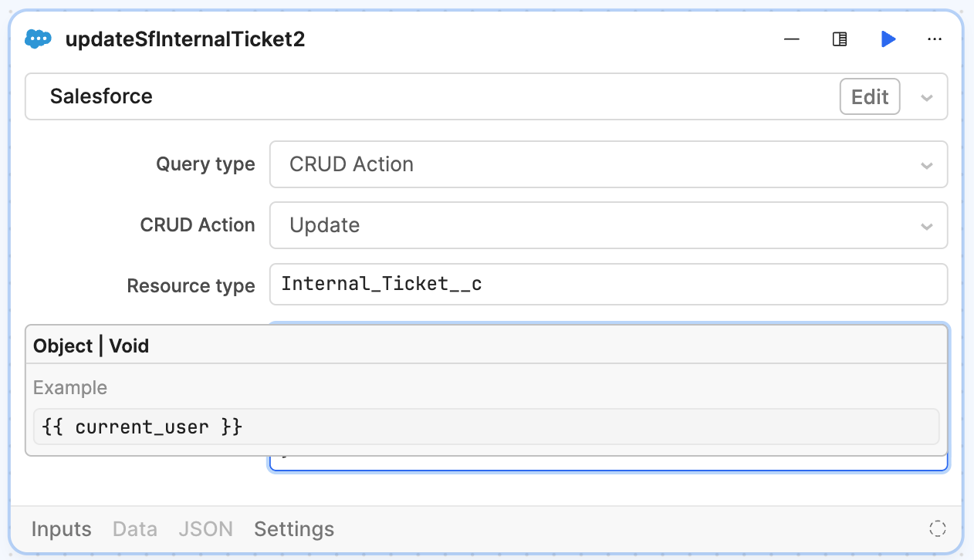Click the Object | Void tooltip header
The width and height of the screenshot is (974, 560).
tap(91, 346)
